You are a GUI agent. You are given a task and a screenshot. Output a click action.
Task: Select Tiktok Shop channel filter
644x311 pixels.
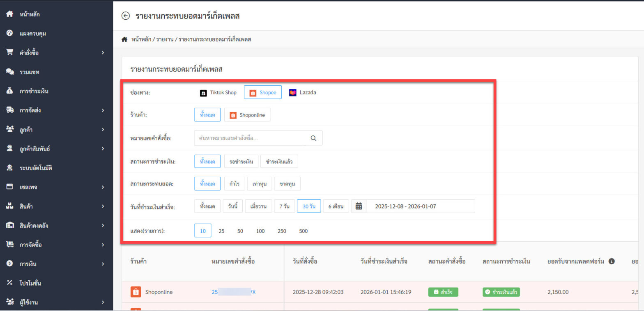pyautogui.click(x=218, y=93)
